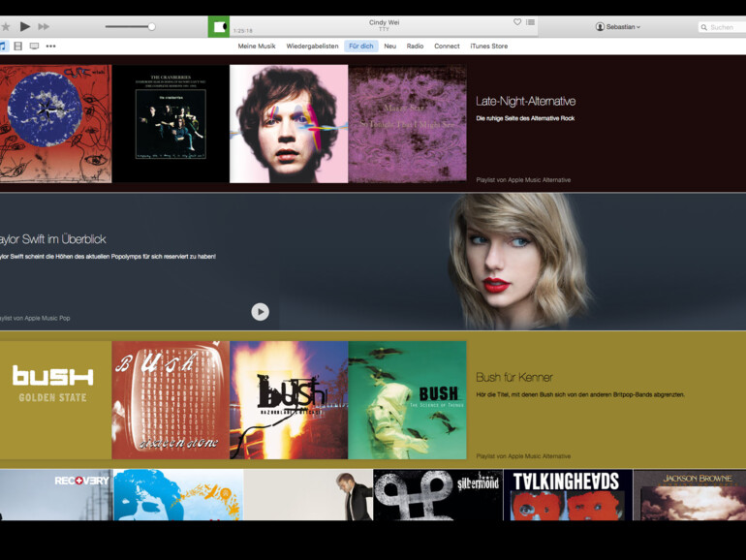746x560 pixels.
Task: Open the Talking Heads album cover
Action: tap(568, 495)
